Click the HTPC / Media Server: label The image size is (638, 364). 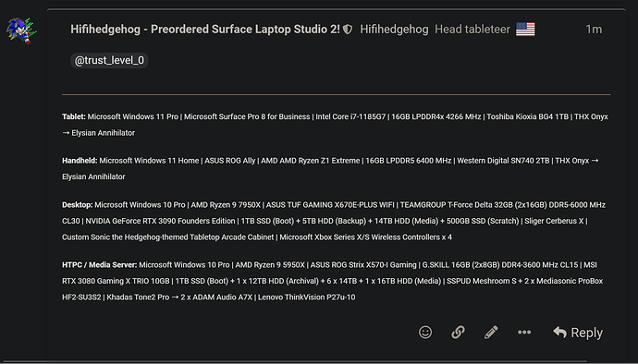pyautogui.click(x=99, y=265)
